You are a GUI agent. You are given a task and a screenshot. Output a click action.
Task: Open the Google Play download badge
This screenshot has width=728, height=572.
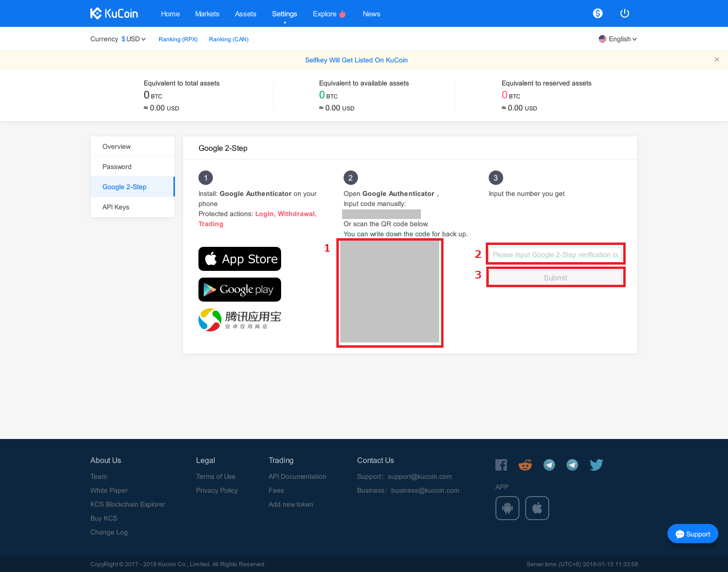(240, 290)
